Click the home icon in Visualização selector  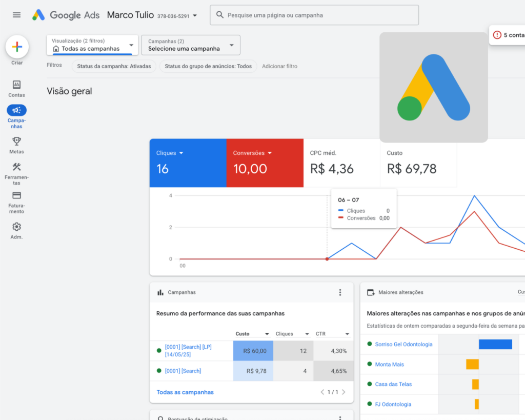pyautogui.click(x=56, y=49)
